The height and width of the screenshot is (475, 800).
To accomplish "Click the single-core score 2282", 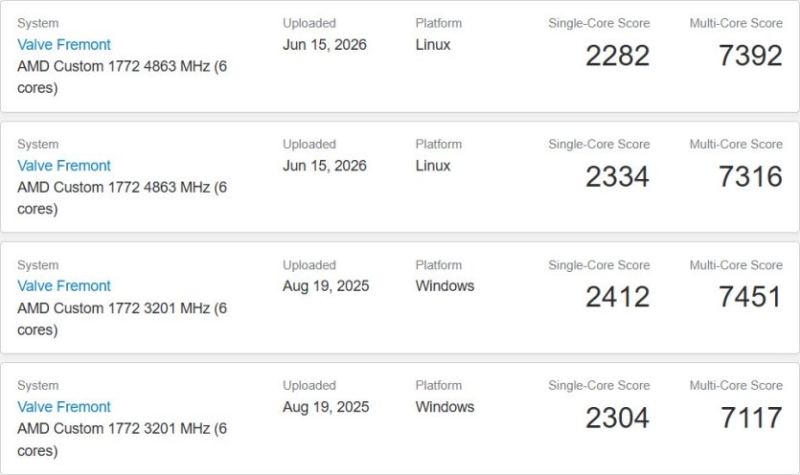I will click(617, 55).
